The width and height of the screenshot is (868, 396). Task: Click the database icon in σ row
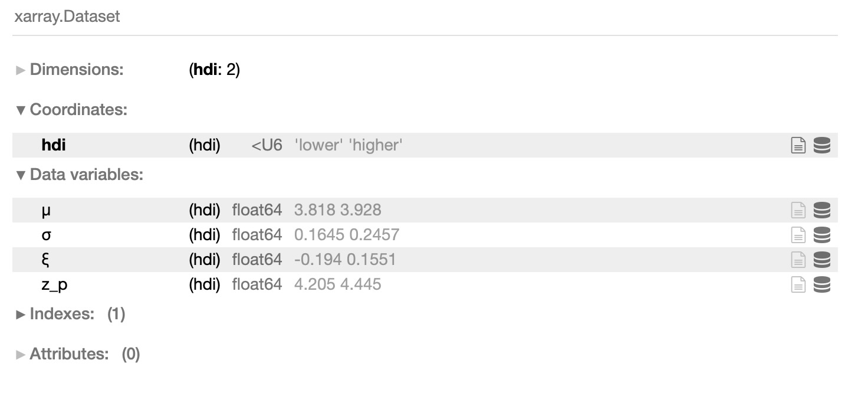pos(821,235)
